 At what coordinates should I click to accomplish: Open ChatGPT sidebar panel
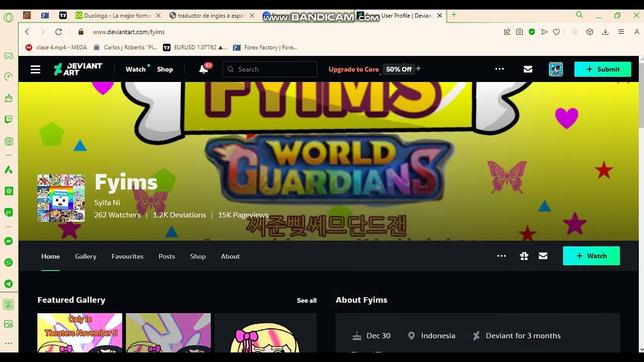(9, 191)
